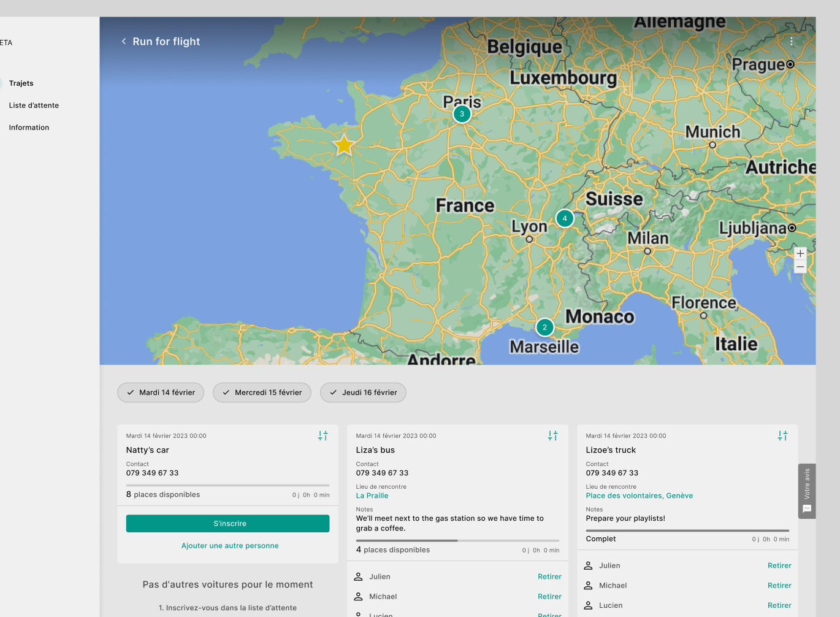The width and height of the screenshot is (840, 617).
Task: Click the Lyon city label on map
Action: click(x=529, y=226)
